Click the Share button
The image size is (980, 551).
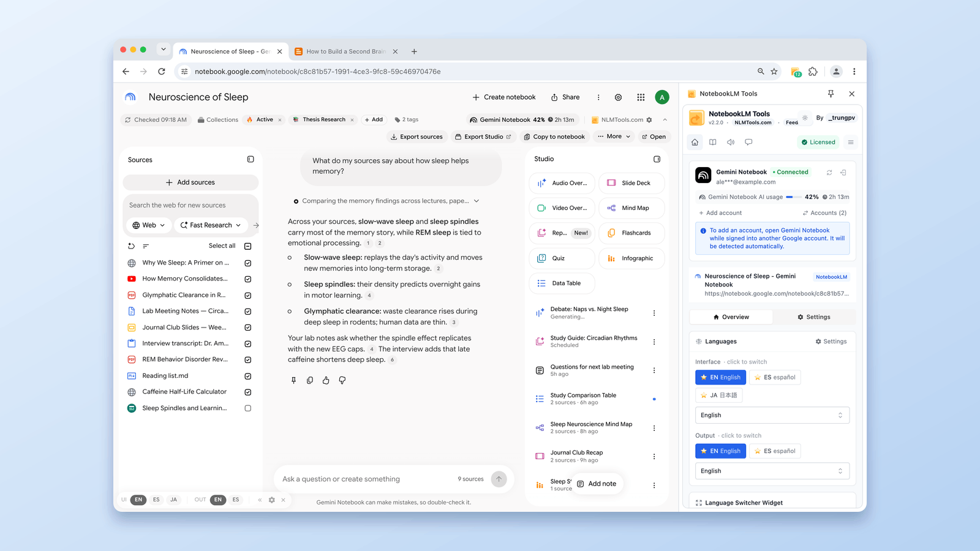[565, 97]
